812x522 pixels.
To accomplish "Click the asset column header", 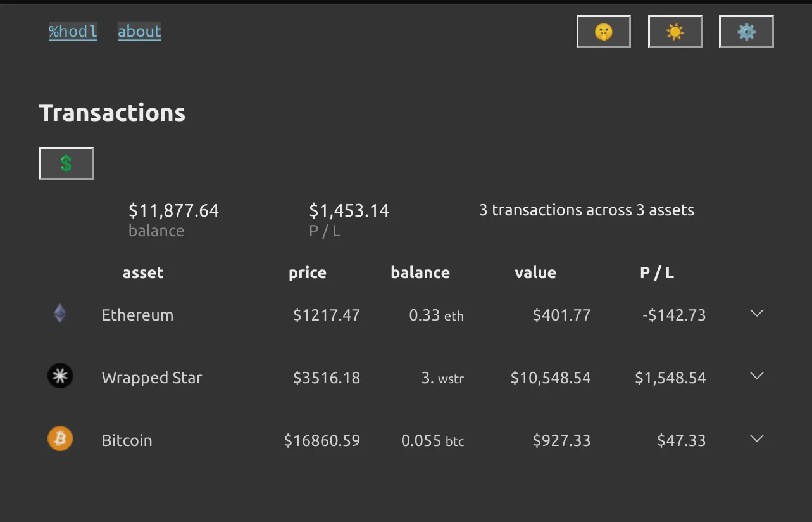I will pos(143,273).
